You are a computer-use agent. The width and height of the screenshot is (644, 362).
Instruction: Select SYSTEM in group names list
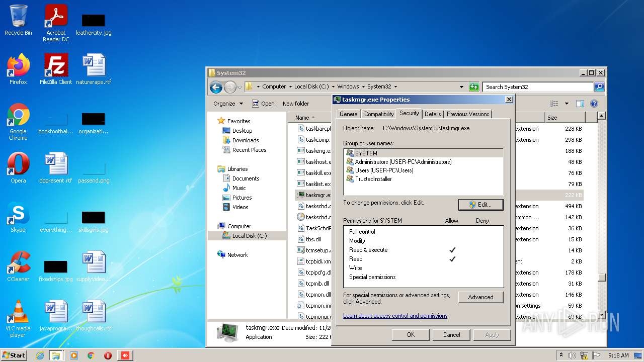[424, 153]
